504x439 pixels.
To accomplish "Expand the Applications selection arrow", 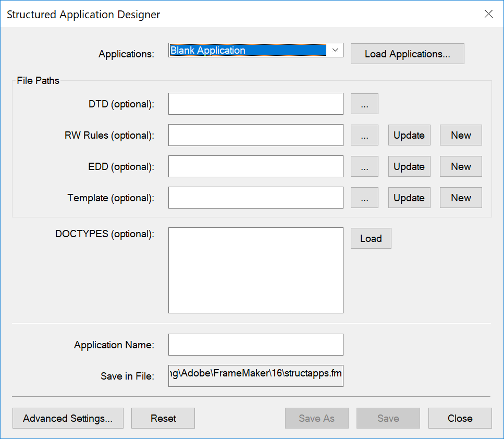I will [336, 50].
